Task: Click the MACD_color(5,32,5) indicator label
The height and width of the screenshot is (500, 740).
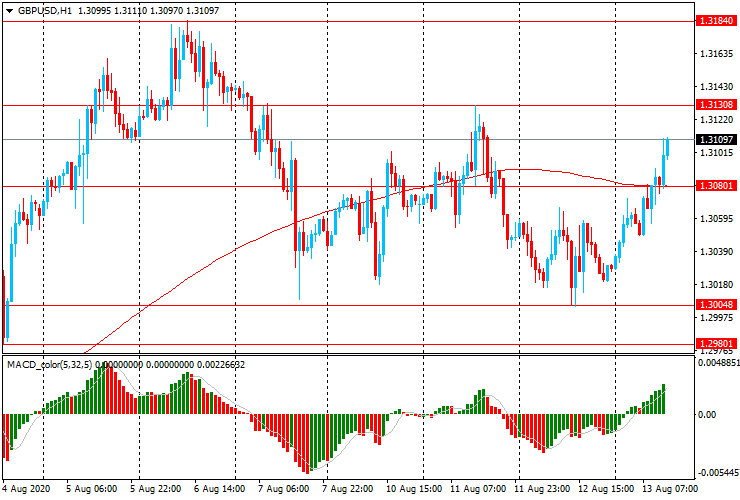Action: (49, 365)
